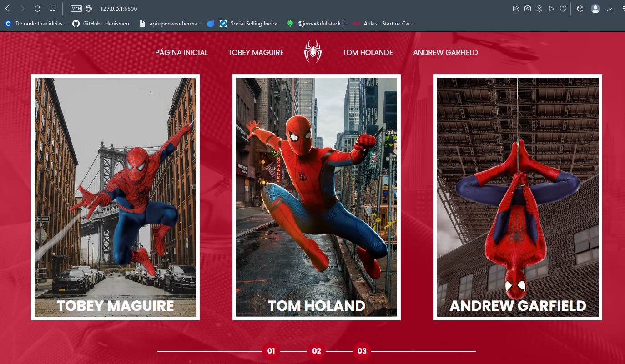The height and width of the screenshot is (364, 625).
Task: Open the downloads arrow icon
Action: pos(610,9)
